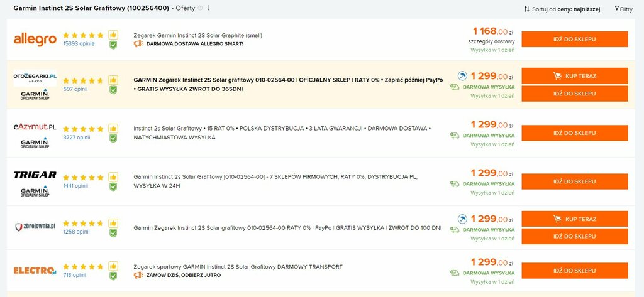Image resolution: width=644 pixels, height=297 pixels.
Task: Click szczegóły dostawy under the Allegro price
Action: [x=491, y=41]
